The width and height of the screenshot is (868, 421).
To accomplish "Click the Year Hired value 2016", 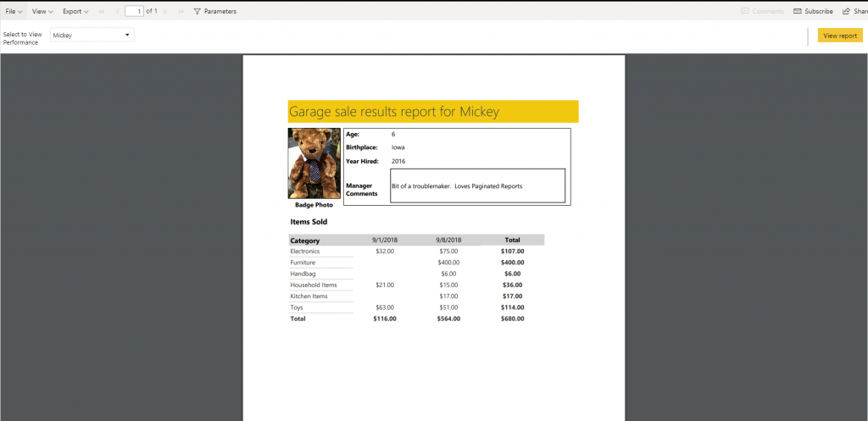I will (398, 161).
